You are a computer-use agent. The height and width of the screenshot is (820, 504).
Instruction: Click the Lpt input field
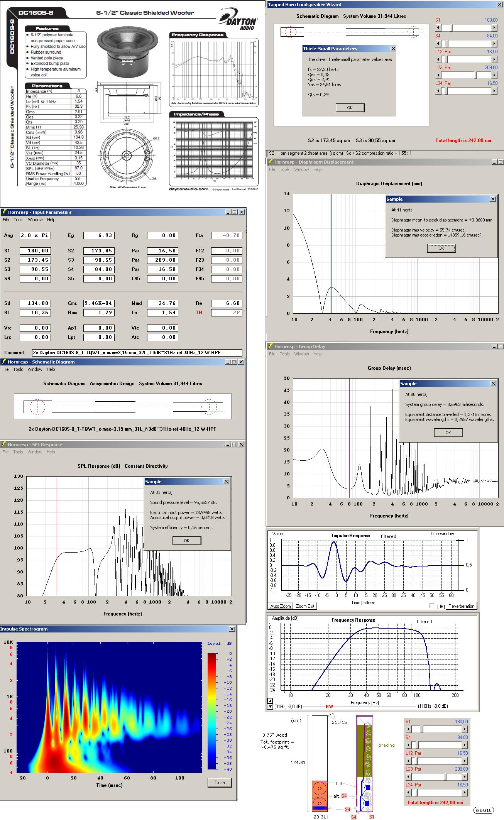click(99, 337)
